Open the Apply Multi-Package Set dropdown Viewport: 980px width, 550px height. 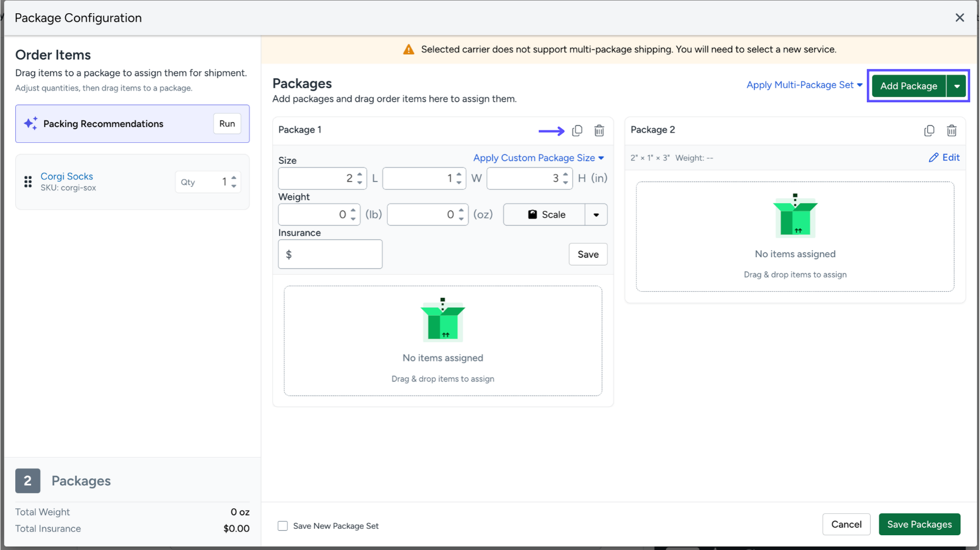[x=804, y=85]
